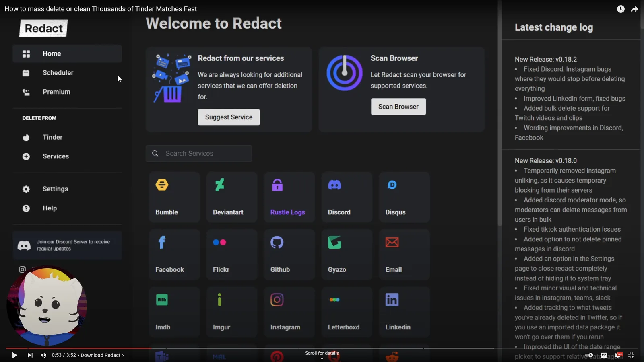Image resolution: width=644 pixels, height=362 pixels.
Task: Click the magnifier icon in search box
Action: click(x=155, y=153)
